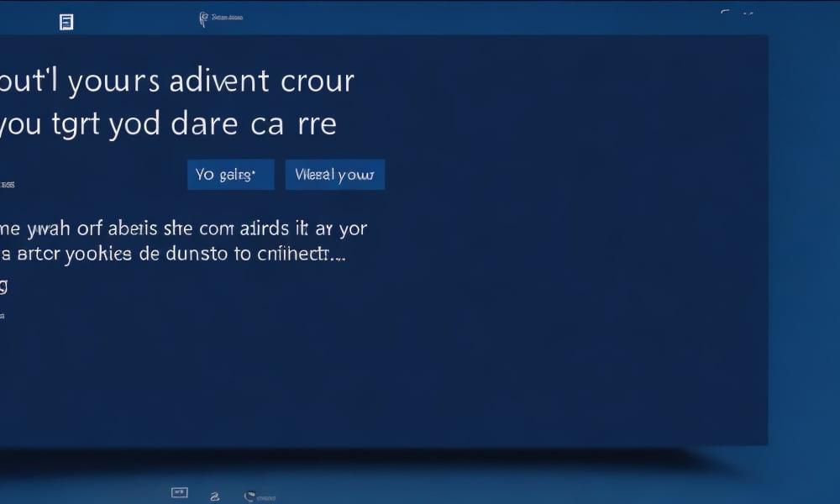The image size is (840, 504).
Task: Click the spiral logo icon in top bar
Action: pos(203,19)
